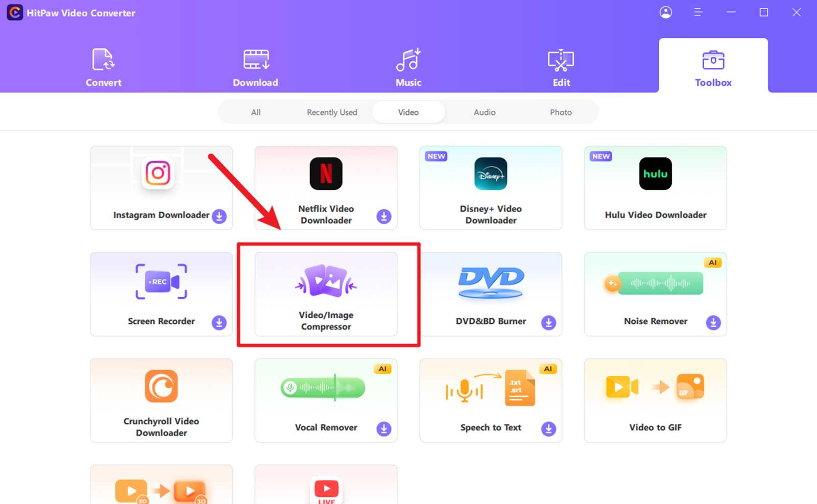Open the Hulu Video Downloader
The image size is (817, 504).
click(655, 188)
